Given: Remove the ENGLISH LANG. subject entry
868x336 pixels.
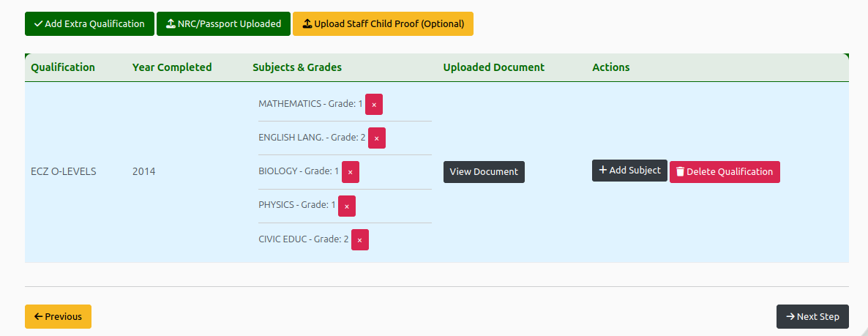Looking at the screenshot, I should (x=376, y=138).
